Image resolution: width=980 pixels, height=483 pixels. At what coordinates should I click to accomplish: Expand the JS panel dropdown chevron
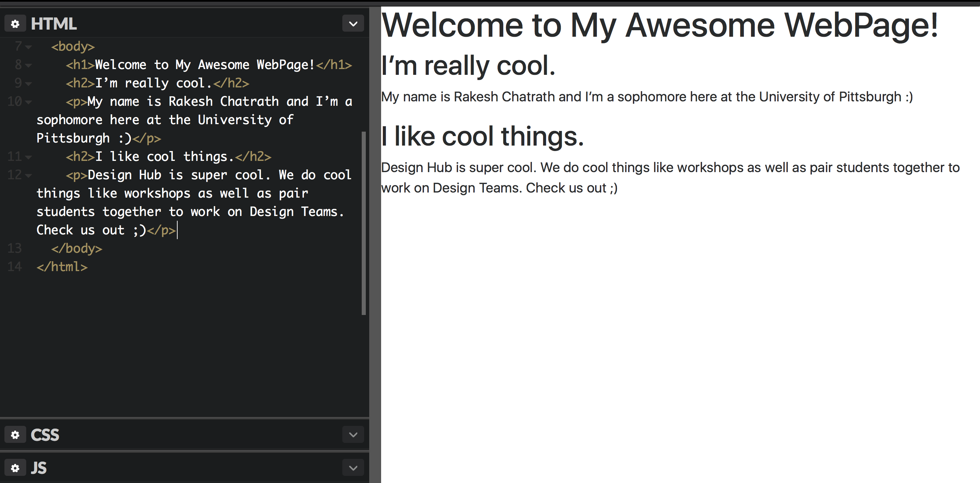click(x=353, y=468)
